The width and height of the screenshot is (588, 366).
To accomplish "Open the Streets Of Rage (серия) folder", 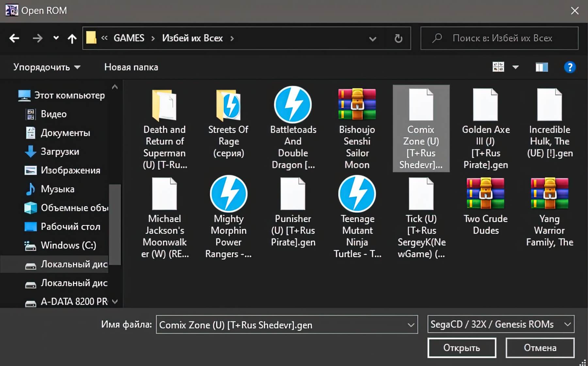I will [228, 123].
